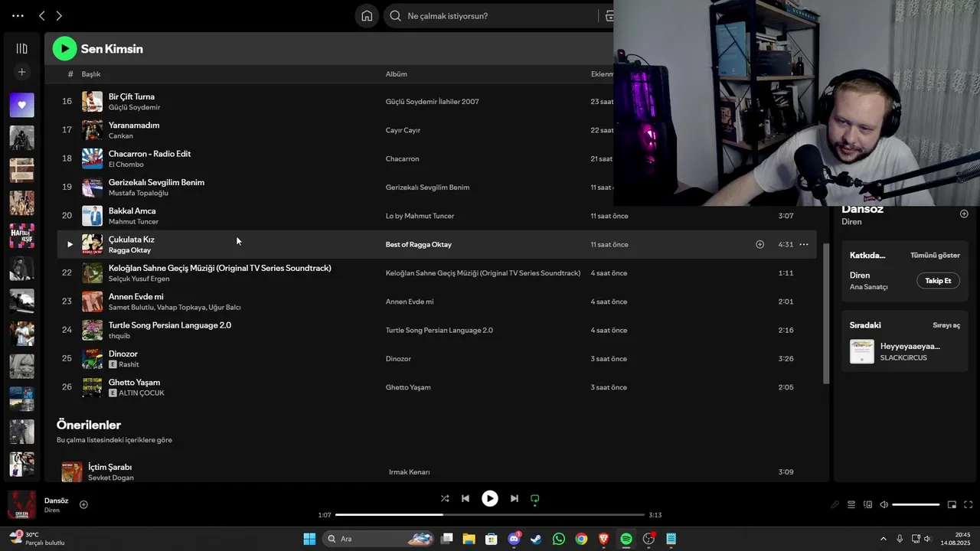Open Google Chrome from the taskbar
980x551 pixels.
point(581,539)
